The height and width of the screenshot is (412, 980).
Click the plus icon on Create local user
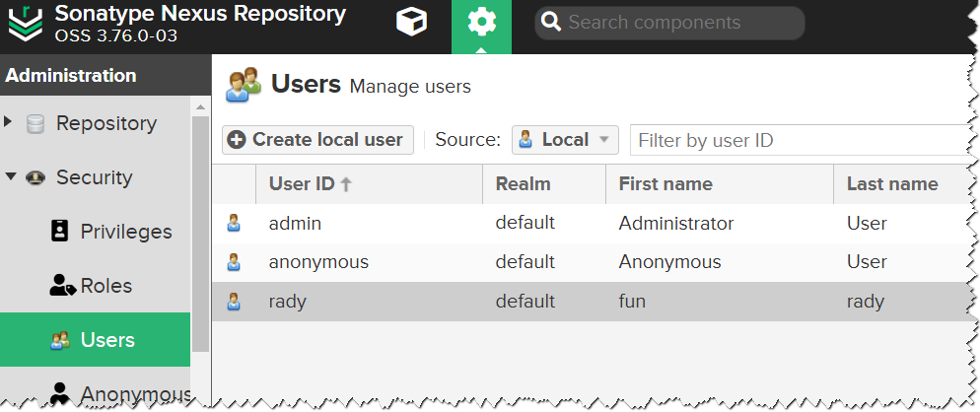point(237,139)
